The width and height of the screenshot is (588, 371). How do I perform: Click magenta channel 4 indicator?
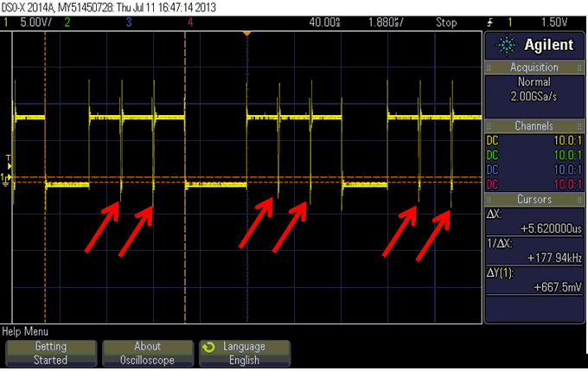[x=190, y=22]
